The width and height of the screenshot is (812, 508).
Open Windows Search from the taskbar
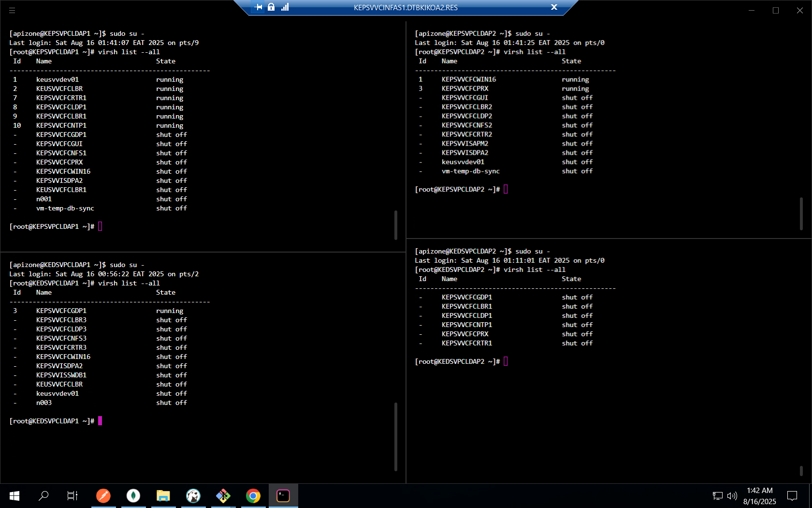pos(43,495)
